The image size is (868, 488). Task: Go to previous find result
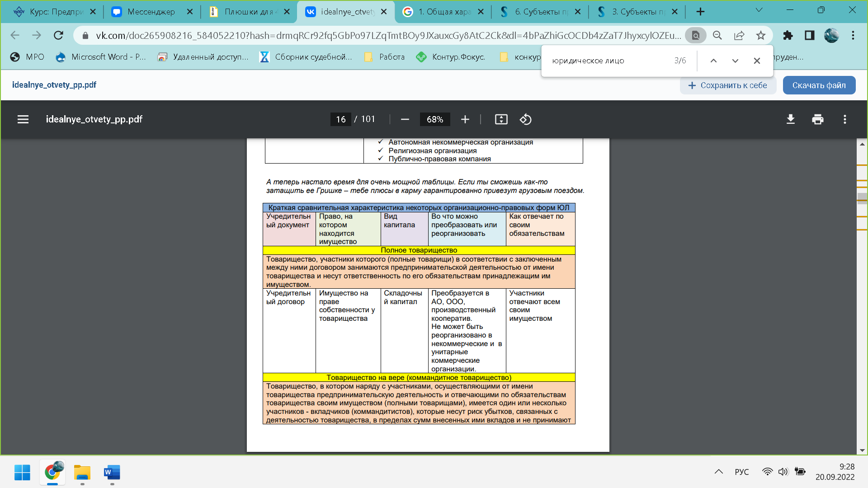point(713,61)
